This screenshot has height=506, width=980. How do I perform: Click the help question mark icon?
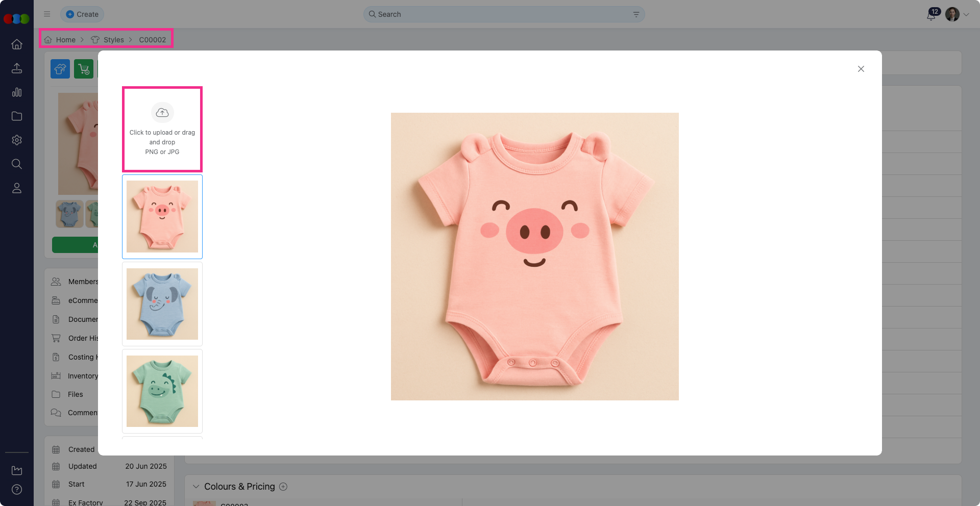click(x=17, y=490)
